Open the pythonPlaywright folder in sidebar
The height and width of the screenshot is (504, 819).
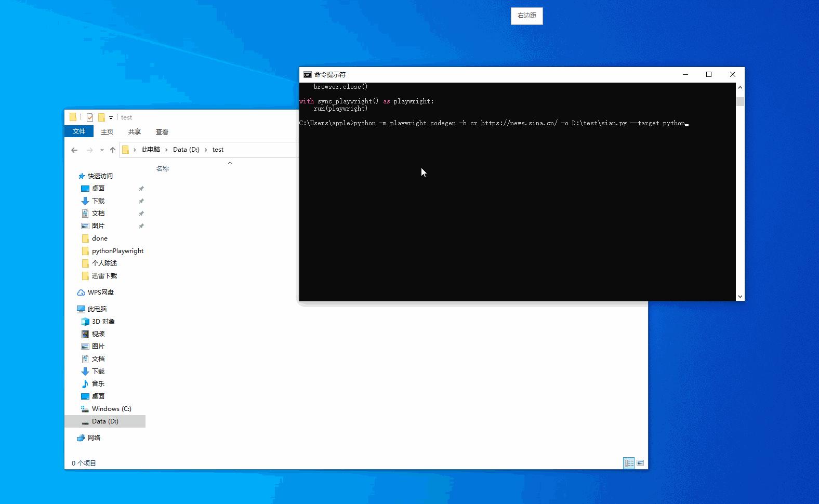coord(117,251)
